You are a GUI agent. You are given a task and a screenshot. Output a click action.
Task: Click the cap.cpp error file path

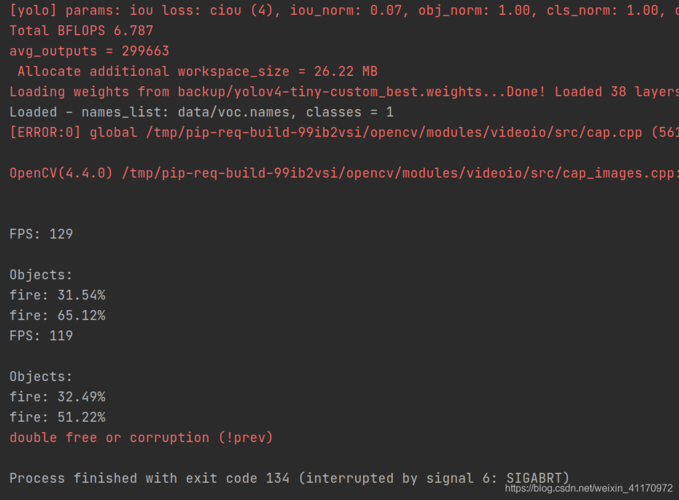394,132
